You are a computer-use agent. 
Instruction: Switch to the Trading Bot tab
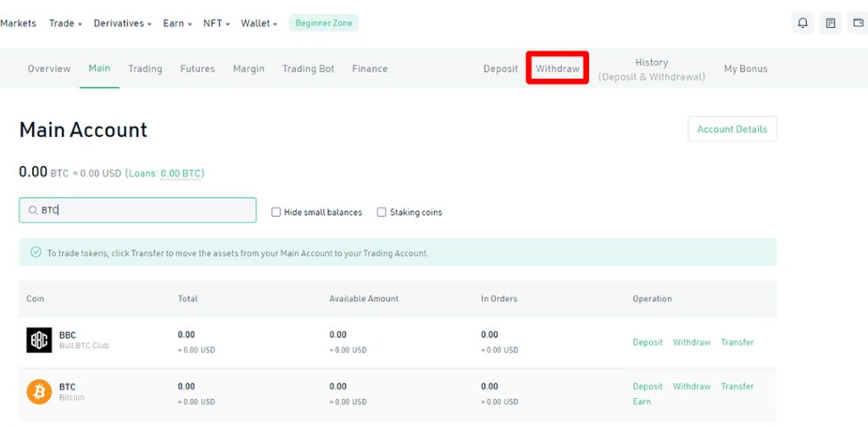(309, 69)
